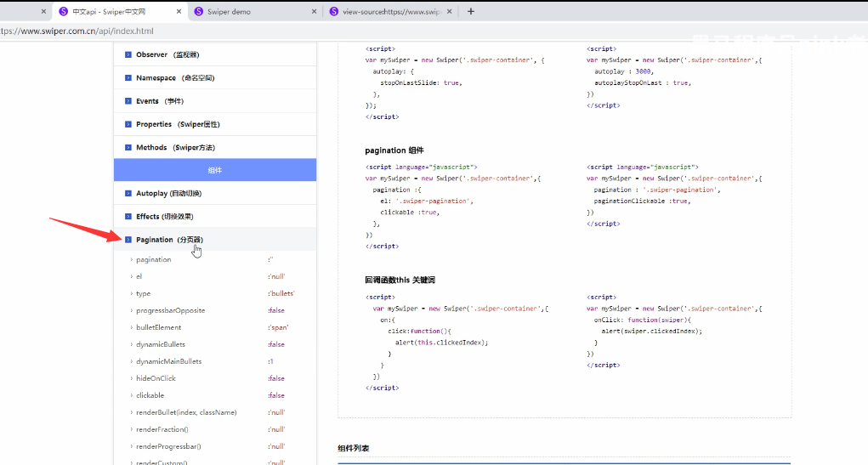868x465 pixels.
Task: Open the clickable API entry
Action: (x=150, y=395)
